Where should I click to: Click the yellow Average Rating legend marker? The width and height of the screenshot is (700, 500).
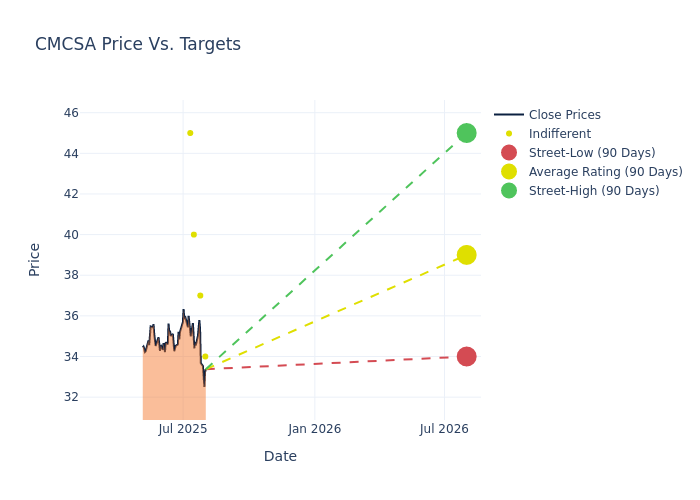(x=509, y=172)
